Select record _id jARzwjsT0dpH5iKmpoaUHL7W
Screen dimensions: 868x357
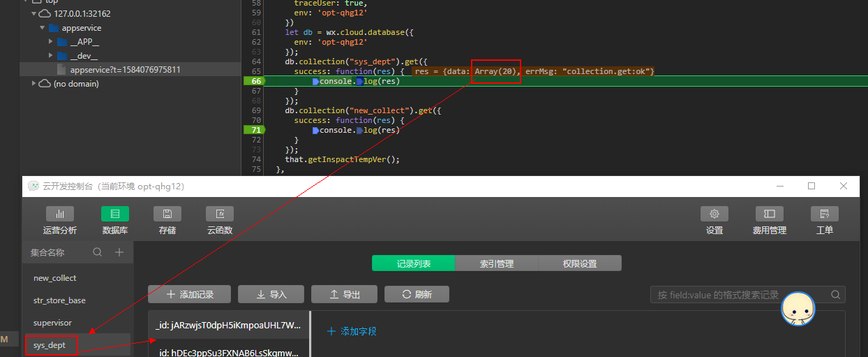tap(229, 325)
